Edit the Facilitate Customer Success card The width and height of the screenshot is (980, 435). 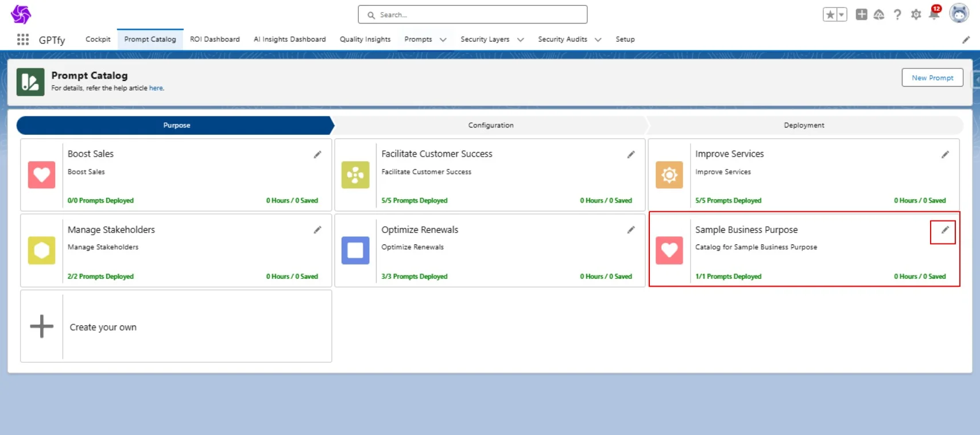click(x=631, y=154)
